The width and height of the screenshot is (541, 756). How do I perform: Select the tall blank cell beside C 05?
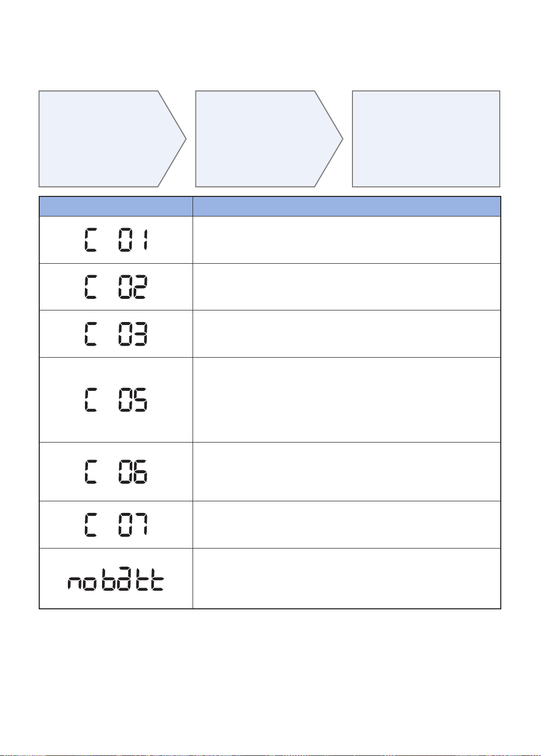(347, 400)
